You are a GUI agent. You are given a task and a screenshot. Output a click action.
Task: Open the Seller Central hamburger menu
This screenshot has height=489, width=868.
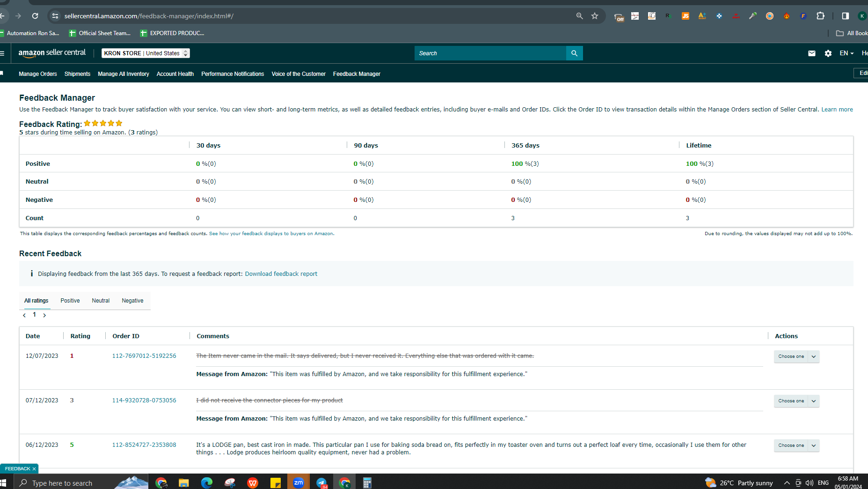(2, 53)
